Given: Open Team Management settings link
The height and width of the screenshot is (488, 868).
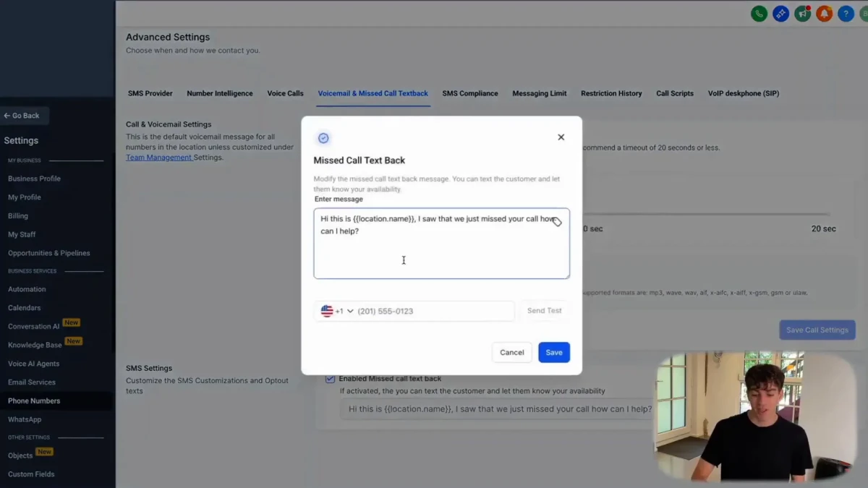Looking at the screenshot, I should click(158, 158).
